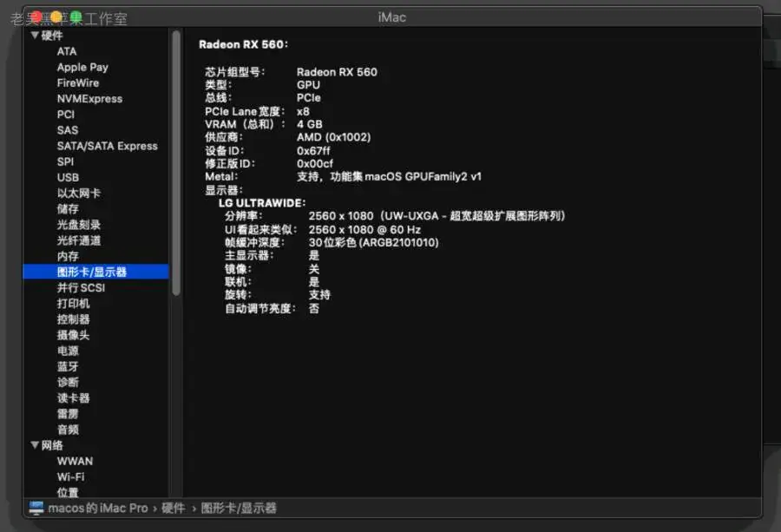Screen dimensions: 781x532
Task: Click macos的 iMac Pro in path bar
Action: pyautogui.click(x=98, y=508)
